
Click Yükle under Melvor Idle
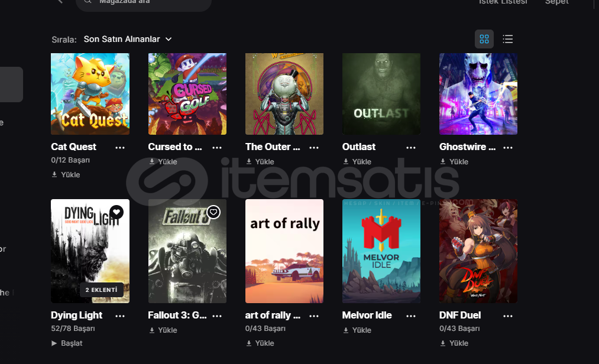click(x=357, y=330)
